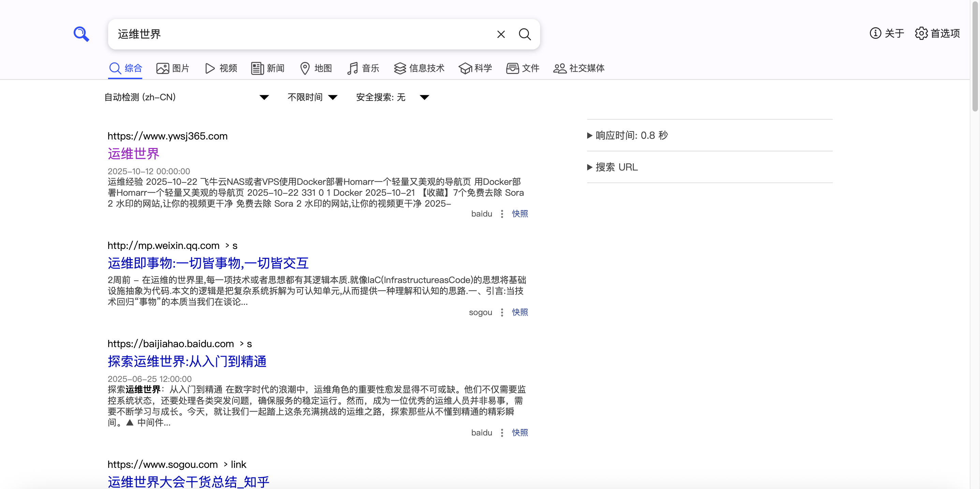The width and height of the screenshot is (980, 489).
Task: Click inside the search input field
Action: (x=297, y=34)
